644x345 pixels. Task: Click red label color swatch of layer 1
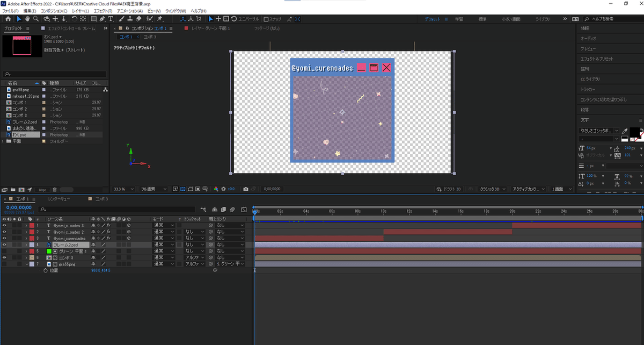click(32, 225)
